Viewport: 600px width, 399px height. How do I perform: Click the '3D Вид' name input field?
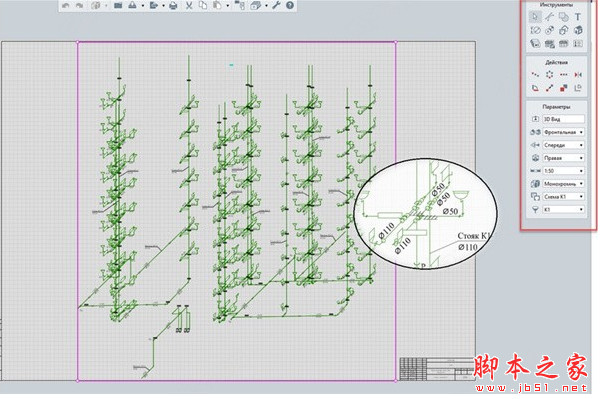(563, 119)
